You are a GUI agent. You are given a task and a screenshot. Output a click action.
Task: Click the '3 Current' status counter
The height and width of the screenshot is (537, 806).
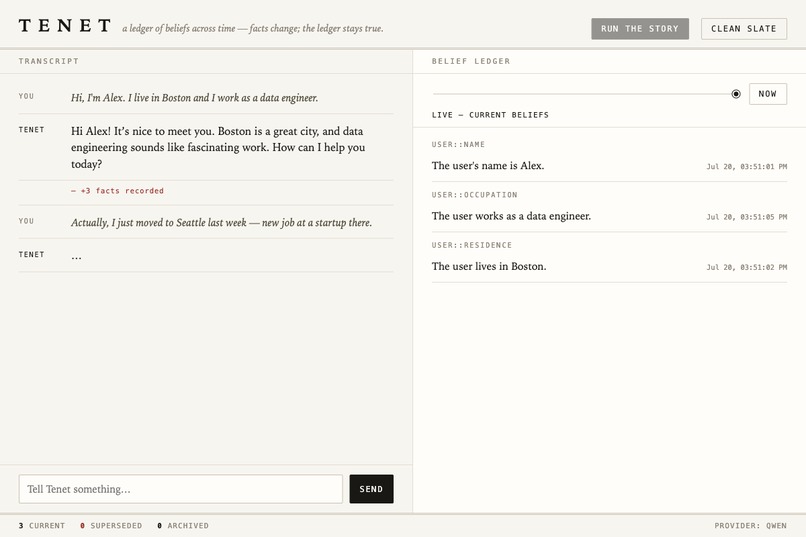[42, 526]
